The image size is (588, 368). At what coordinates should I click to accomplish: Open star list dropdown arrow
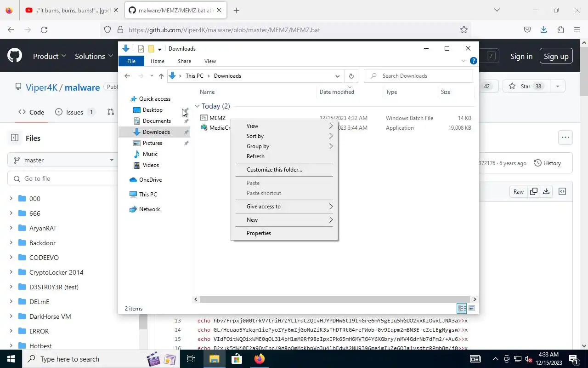click(558, 86)
